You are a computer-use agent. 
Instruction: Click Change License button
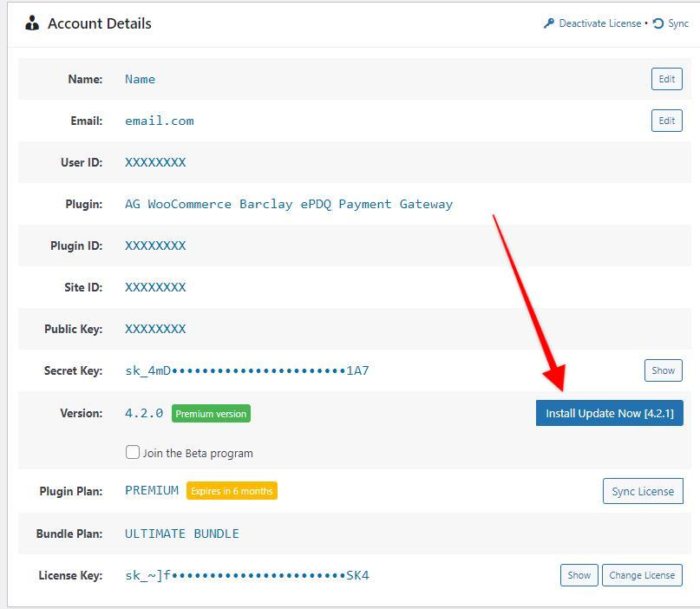click(x=642, y=575)
